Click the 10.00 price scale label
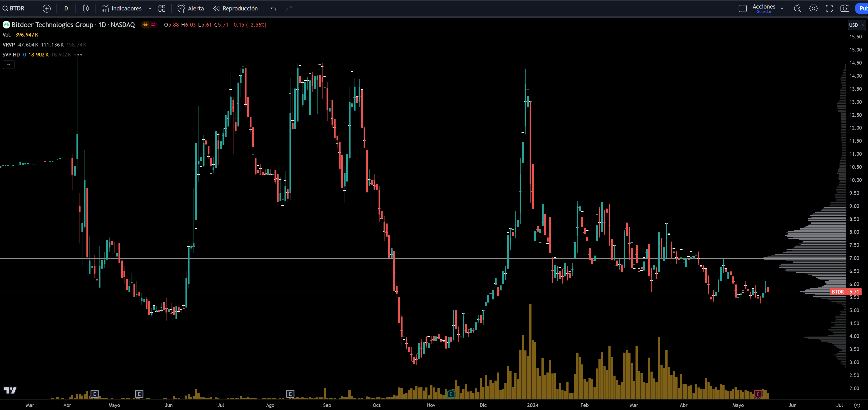 856,180
